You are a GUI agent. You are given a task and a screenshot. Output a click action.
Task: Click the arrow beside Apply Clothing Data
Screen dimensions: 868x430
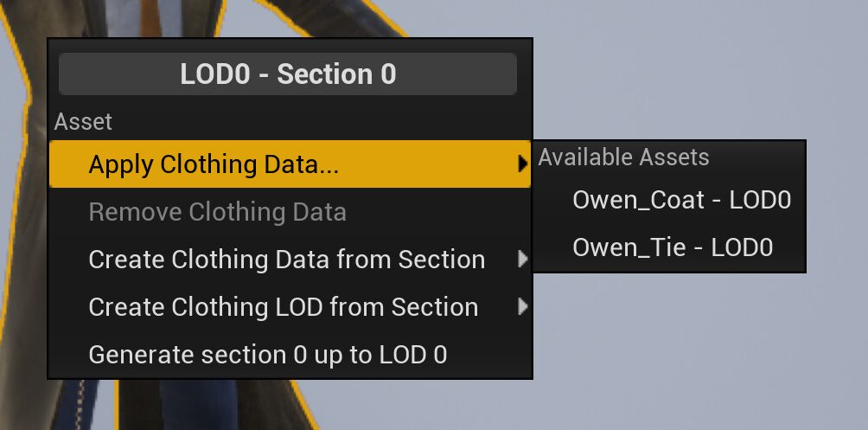coord(522,164)
